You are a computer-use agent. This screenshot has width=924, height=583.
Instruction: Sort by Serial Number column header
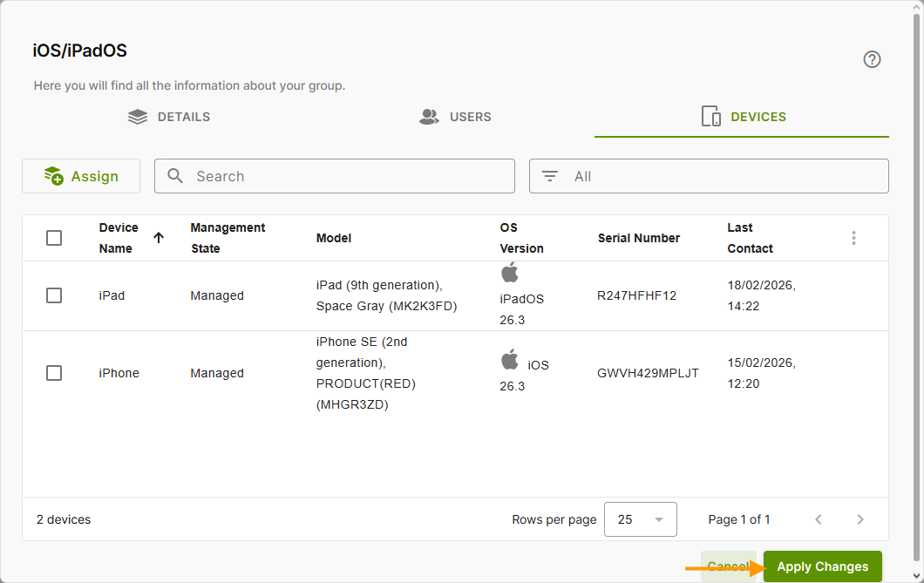click(x=639, y=238)
